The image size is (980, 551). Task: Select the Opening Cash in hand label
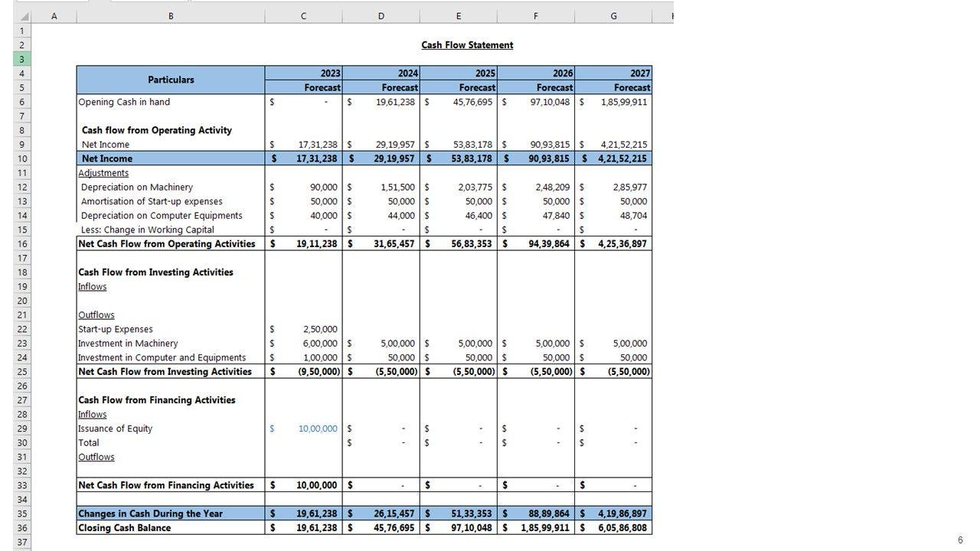(x=124, y=102)
